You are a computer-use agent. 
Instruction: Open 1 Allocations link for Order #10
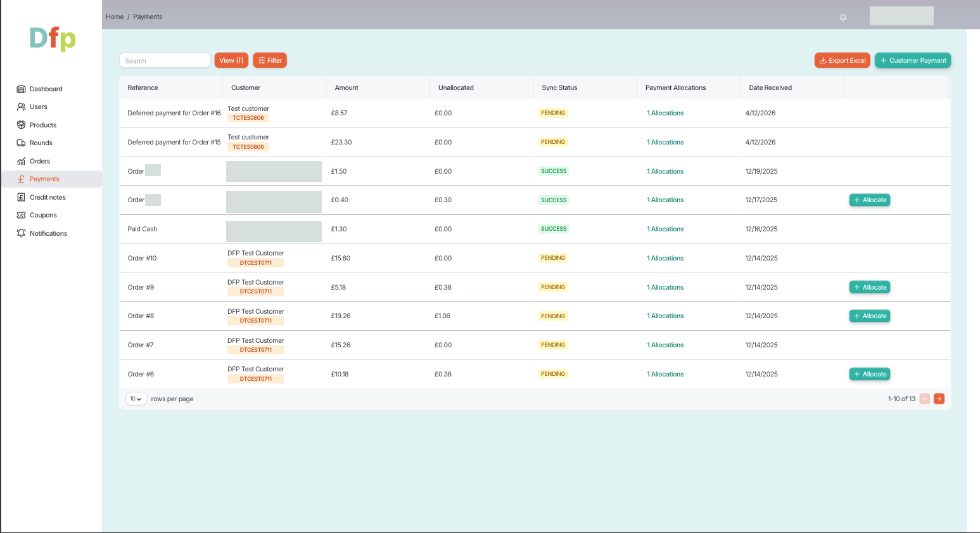(x=665, y=259)
